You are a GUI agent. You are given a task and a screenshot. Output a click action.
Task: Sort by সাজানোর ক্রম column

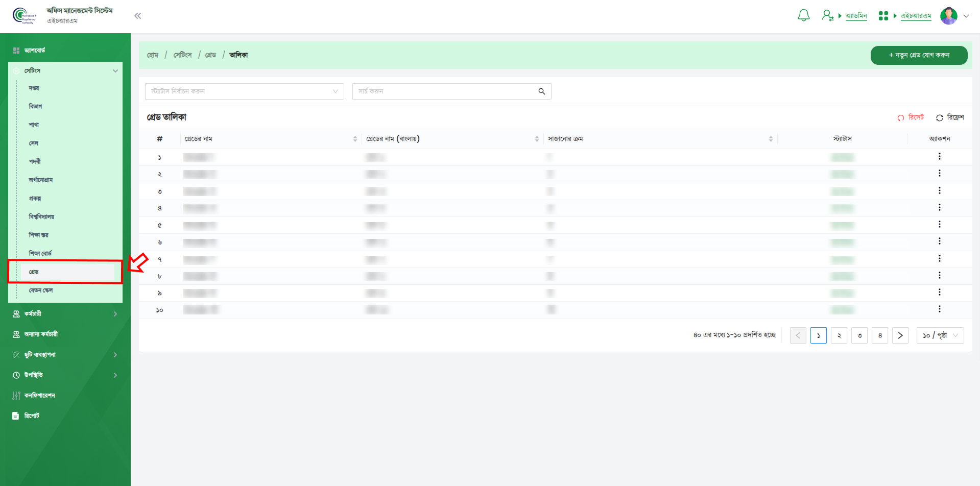tap(771, 139)
